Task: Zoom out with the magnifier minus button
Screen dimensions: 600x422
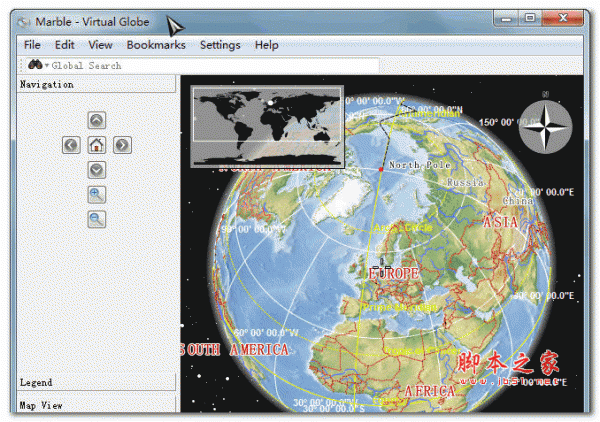Action: click(96, 220)
